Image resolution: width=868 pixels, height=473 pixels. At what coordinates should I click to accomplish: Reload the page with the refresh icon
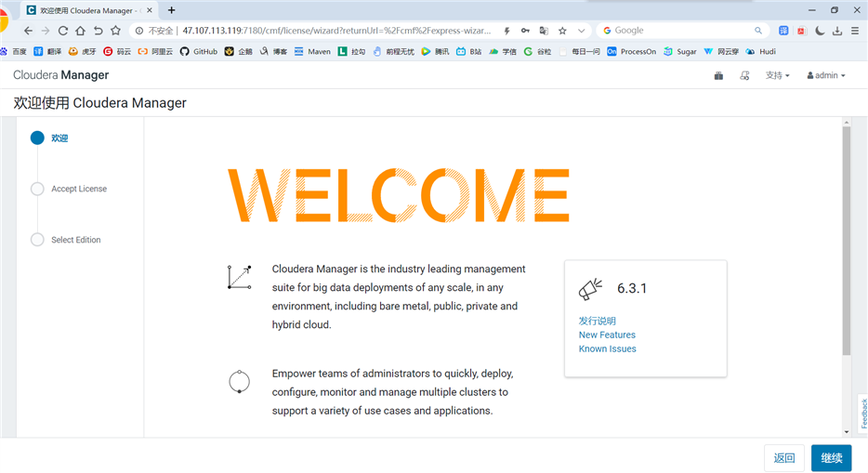tap(63, 31)
